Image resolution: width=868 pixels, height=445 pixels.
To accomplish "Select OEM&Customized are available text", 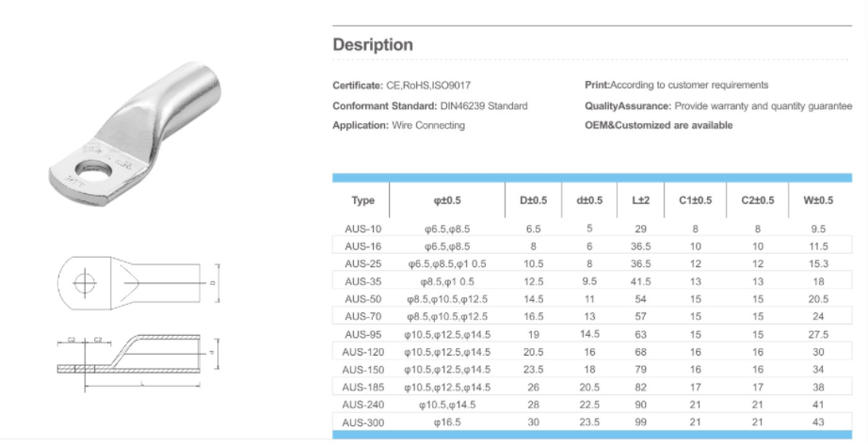I will 658,125.
